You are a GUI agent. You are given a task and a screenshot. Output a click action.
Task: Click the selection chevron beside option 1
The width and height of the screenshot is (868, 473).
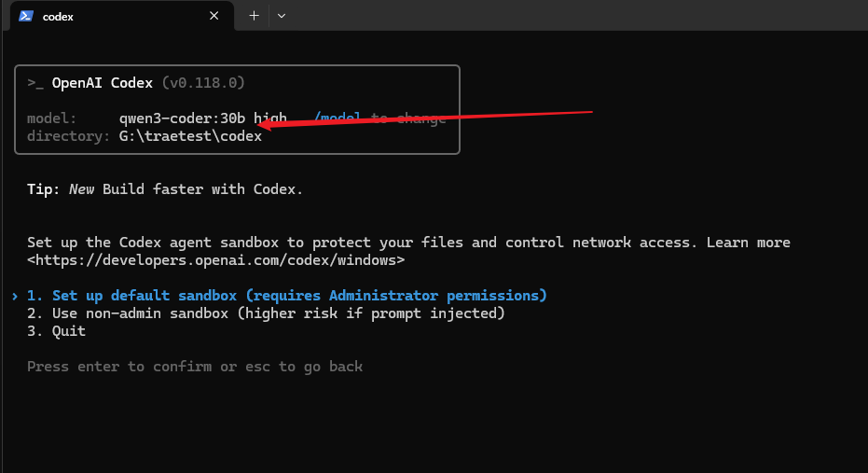point(15,297)
